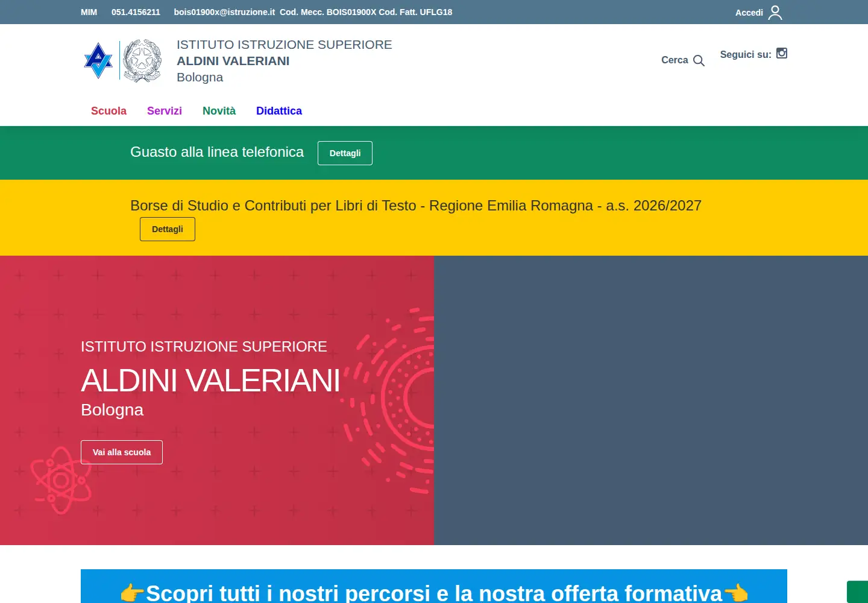Screen dimensions: 868x603
Task: Click the Vai alla scuola button
Action: coord(122,452)
